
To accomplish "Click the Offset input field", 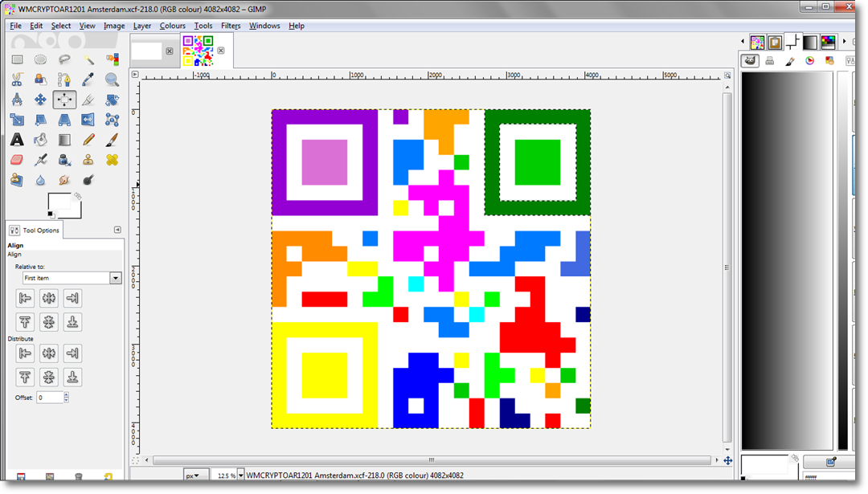I will click(50, 397).
